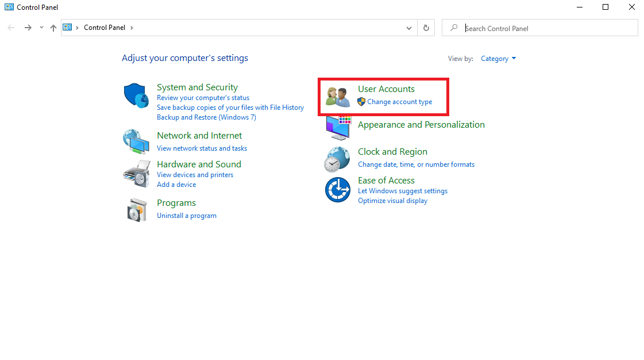
Task: Click the Back navigation arrow
Action: coord(11,28)
